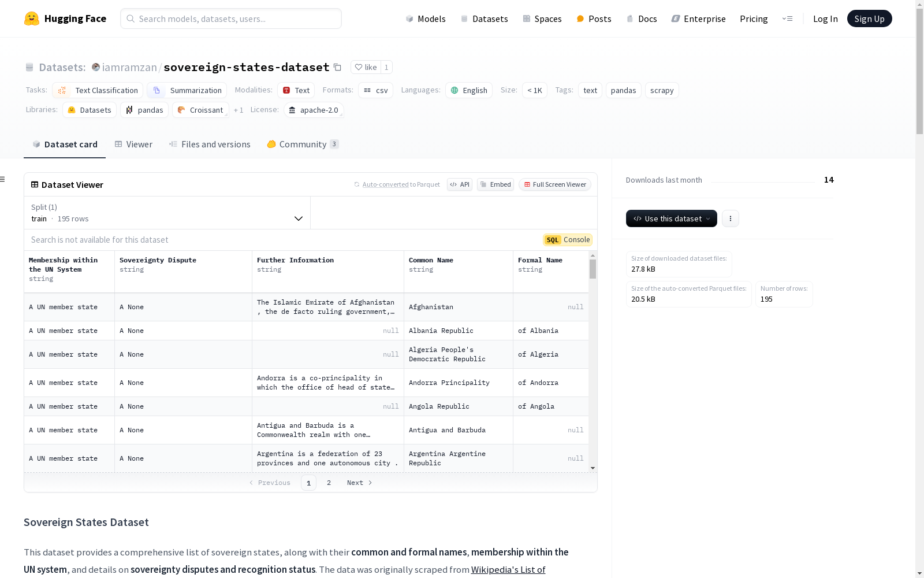Filter by Text Classification task tag
Image resolution: width=924 pixels, height=578 pixels.
(x=98, y=90)
